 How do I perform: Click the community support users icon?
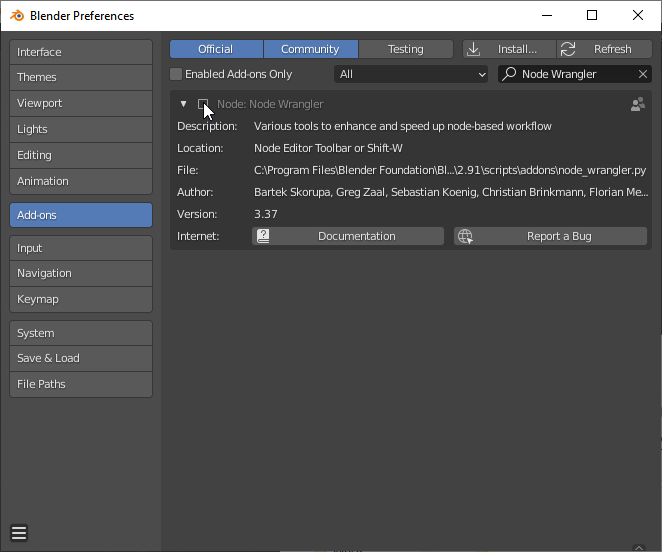[638, 104]
